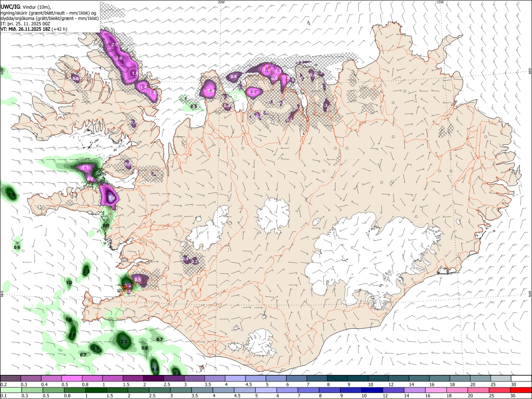Click the 15W longitude label on the map's top border
Screen dimensions: 532x399
[x=440, y=2]
